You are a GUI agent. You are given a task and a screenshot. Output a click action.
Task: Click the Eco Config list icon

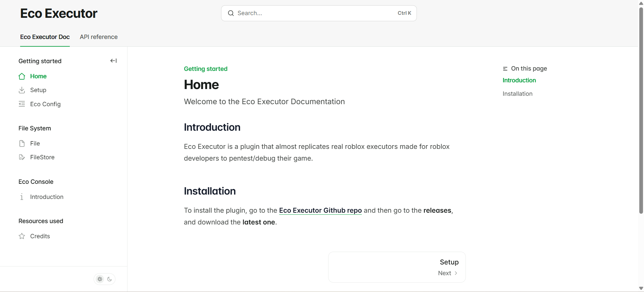22,104
